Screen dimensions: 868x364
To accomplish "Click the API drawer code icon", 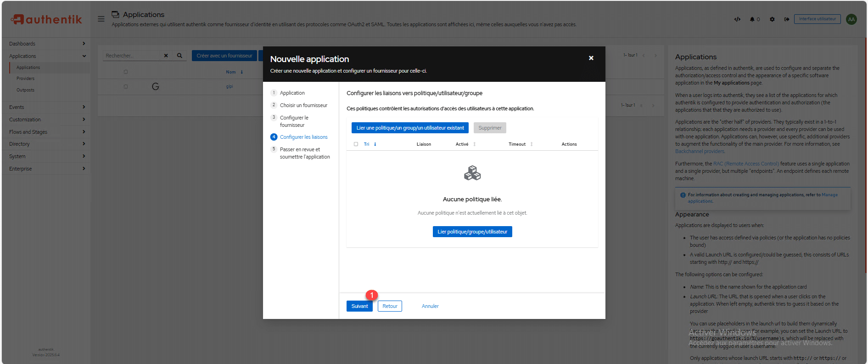I will [x=737, y=19].
